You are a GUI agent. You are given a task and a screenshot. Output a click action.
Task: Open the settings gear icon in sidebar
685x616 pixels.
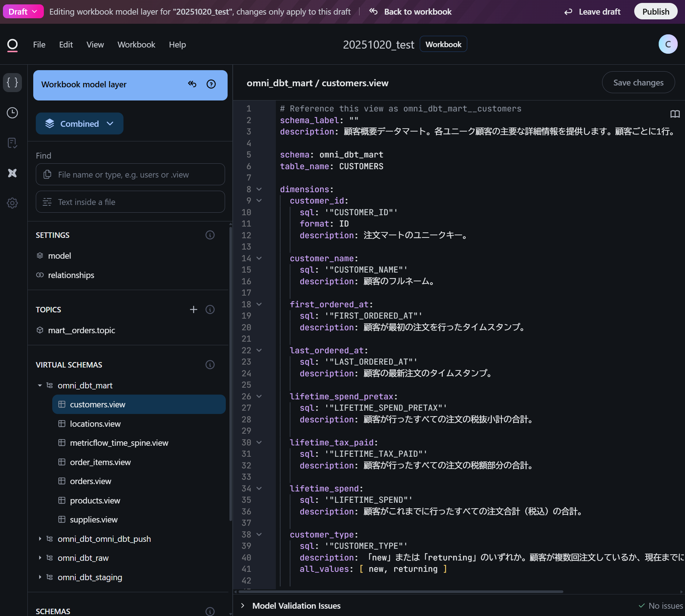point(12,203)
